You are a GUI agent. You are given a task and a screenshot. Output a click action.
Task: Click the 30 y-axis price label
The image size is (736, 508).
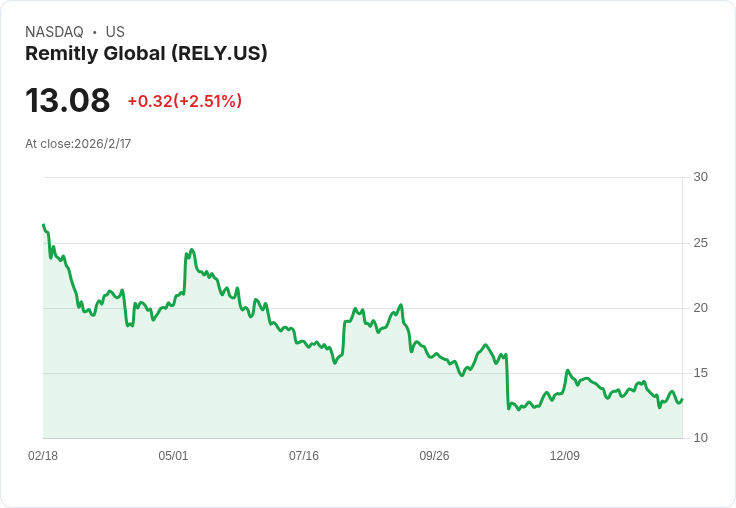pos(700,177)
